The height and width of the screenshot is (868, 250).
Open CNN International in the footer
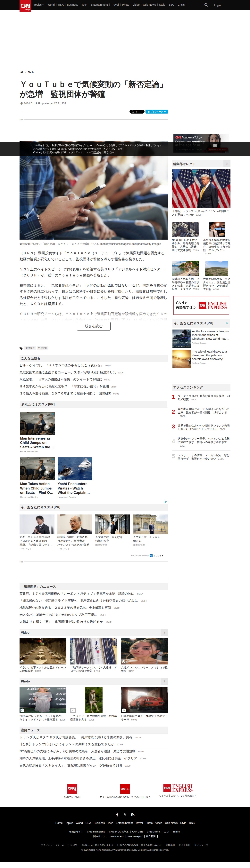[96, 832]
